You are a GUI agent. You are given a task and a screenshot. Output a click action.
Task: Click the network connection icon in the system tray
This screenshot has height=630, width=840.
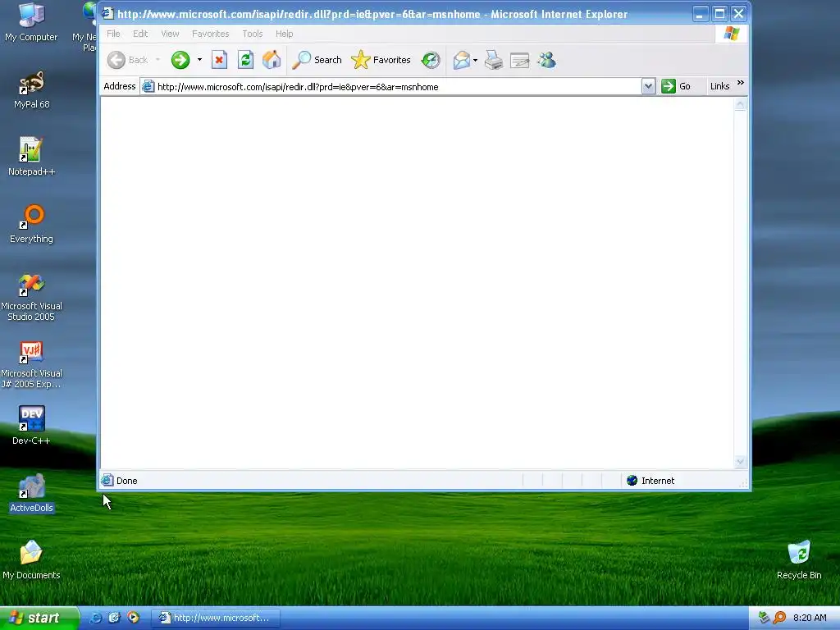point(765,618)
